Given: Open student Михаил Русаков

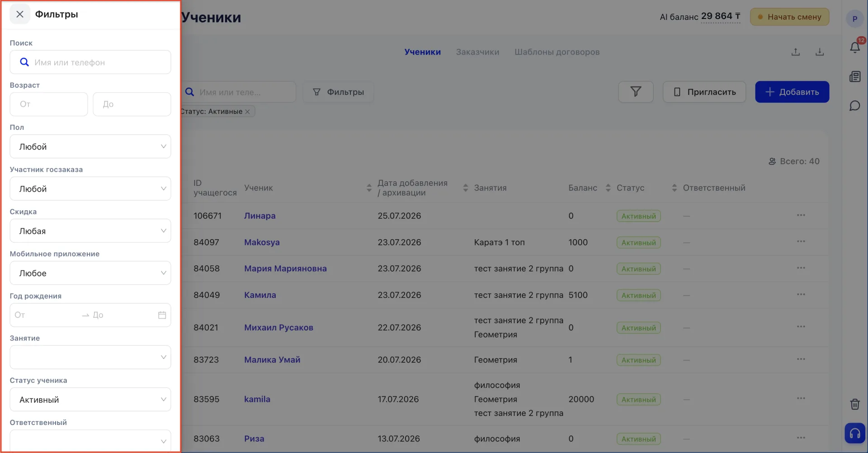Looking at the screenshot, I should click(278, 327).
